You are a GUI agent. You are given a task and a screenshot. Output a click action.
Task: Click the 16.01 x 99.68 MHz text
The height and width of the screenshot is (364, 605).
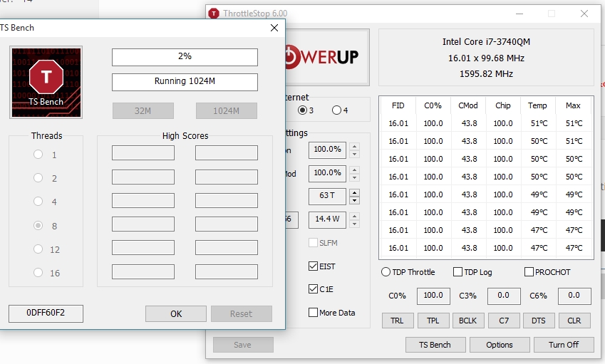click(486, 58)
